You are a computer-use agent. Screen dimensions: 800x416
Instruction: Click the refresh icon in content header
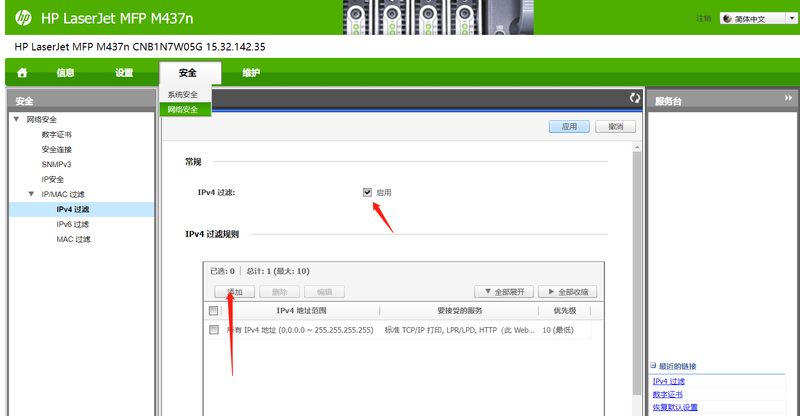pyautogui.click(x=635, y=97)
